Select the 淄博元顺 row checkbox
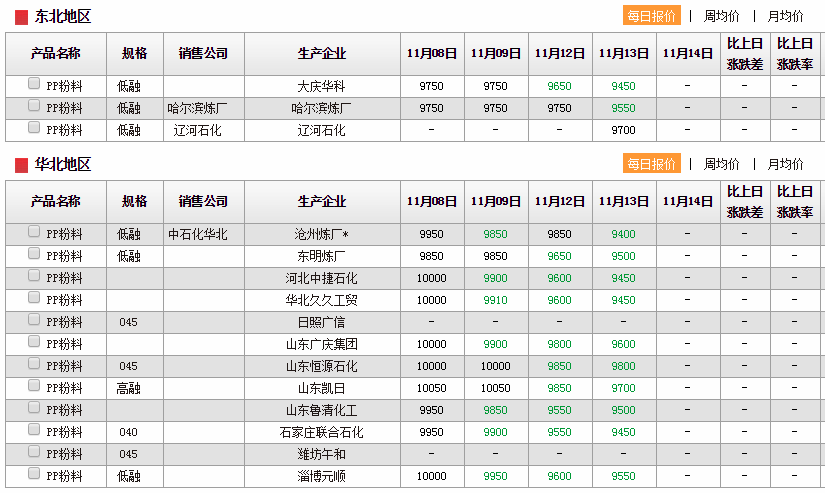The image size is (825, 493). 34,474
